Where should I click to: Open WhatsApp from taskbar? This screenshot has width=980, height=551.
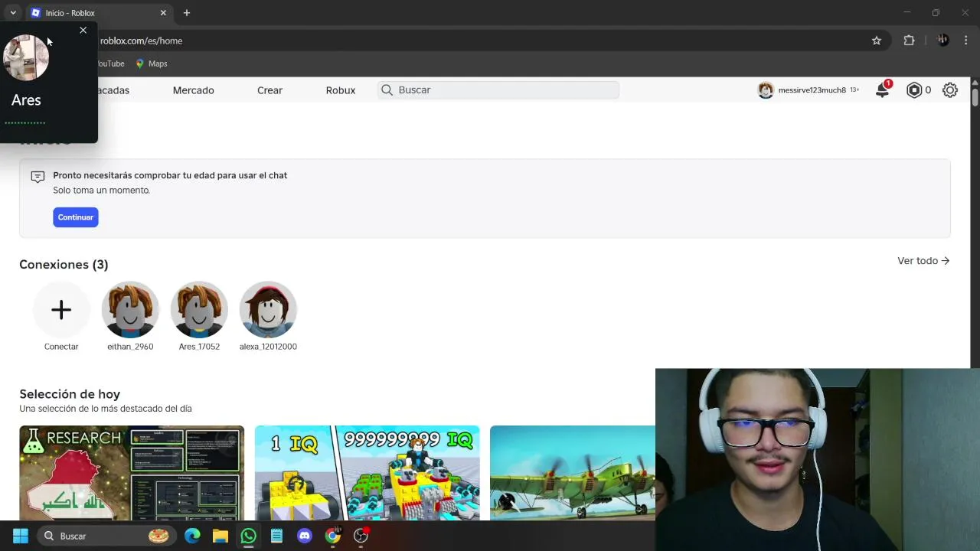(248, 536)
